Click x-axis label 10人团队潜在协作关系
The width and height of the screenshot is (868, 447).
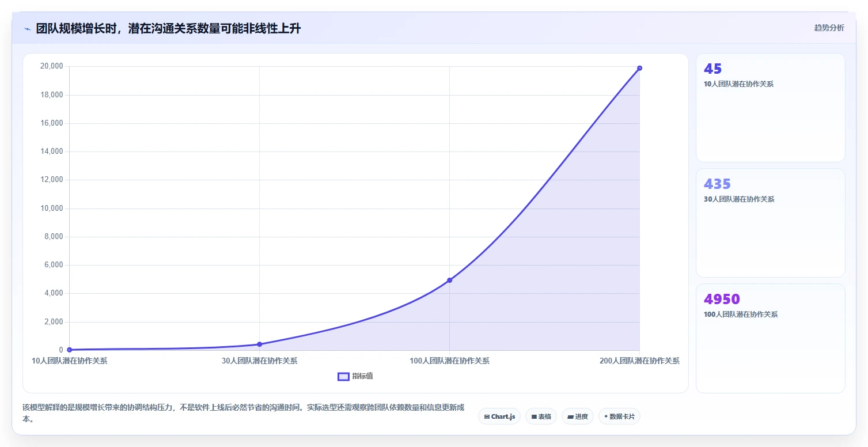[70, 361]
